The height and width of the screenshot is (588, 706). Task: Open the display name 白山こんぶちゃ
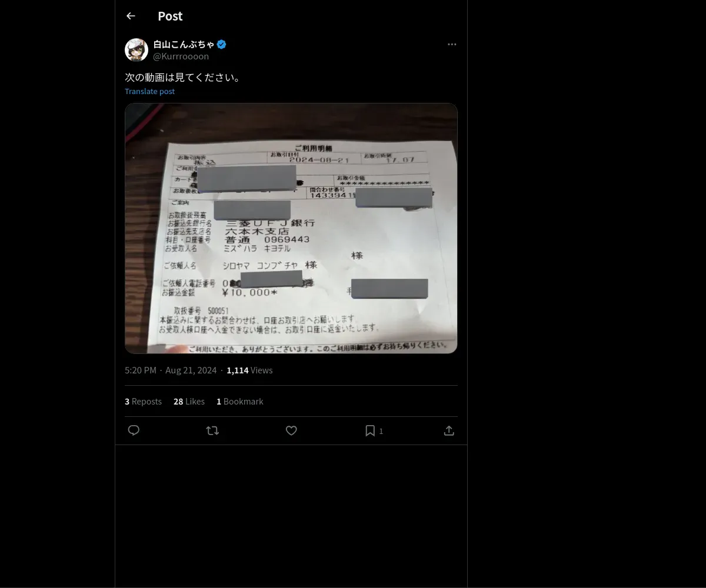184,44
